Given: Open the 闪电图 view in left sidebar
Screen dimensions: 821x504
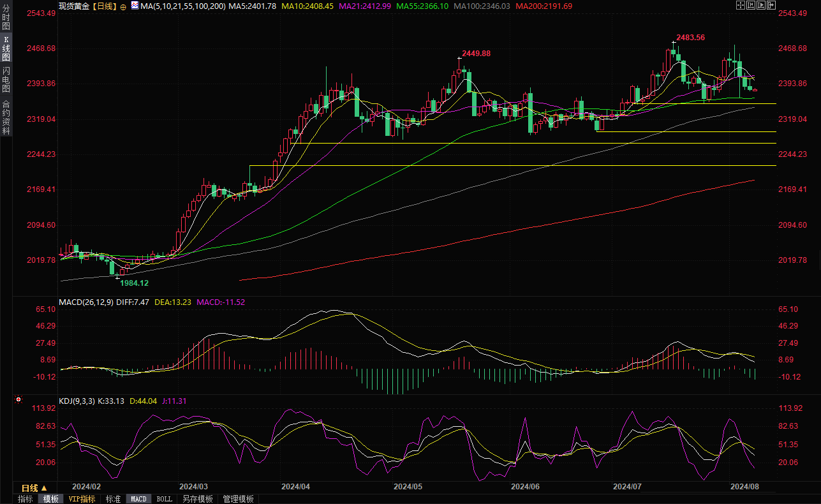Looking at the screenshot, I should click(x=6, y=80).
